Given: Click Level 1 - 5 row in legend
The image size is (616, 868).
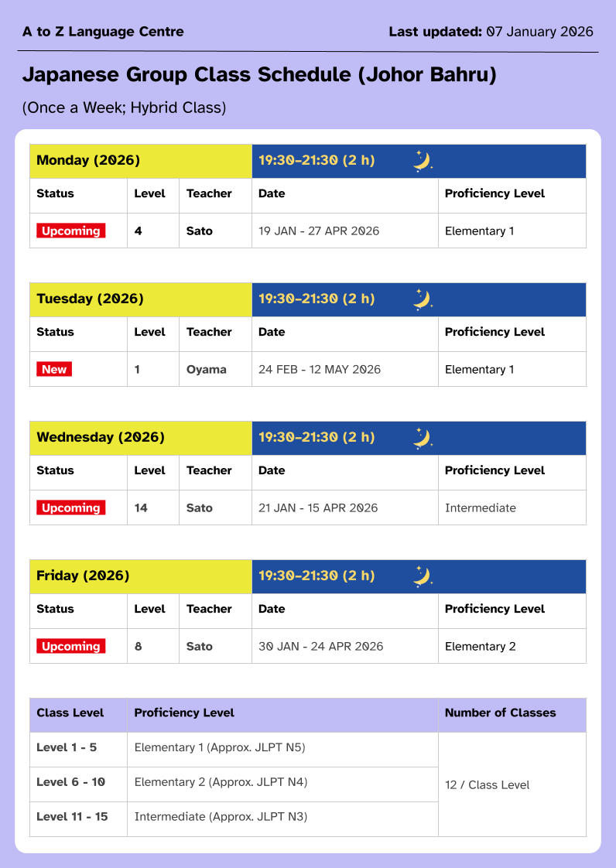Looking at the screenshot, I should 67,747.
